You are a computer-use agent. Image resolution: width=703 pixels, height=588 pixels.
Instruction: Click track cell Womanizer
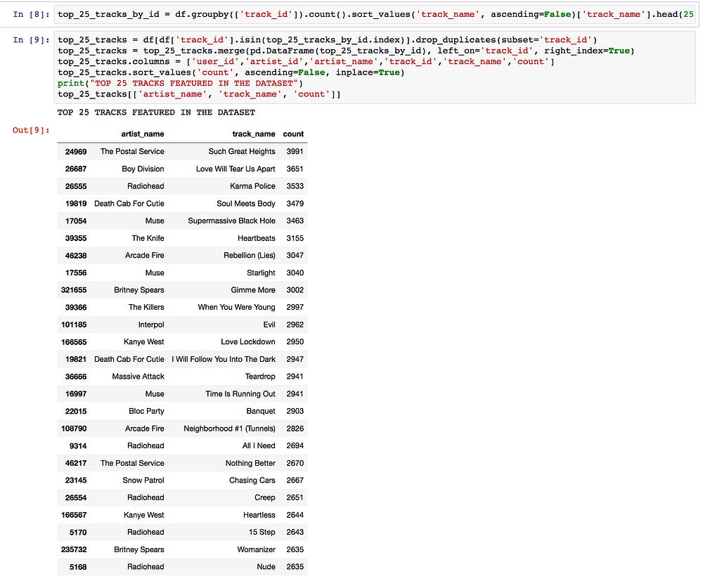(256, 550)
